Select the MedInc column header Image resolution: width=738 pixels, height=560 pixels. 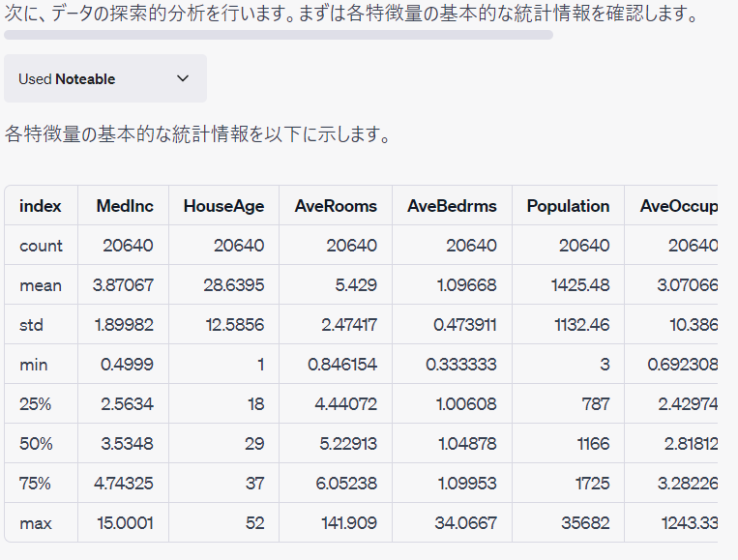pos(123,206)
